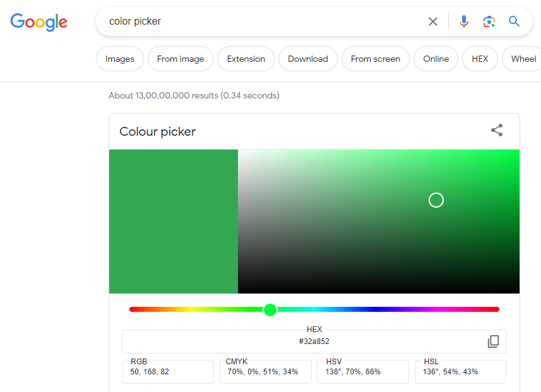Click the Download filter option
The image size is (541, 392).
tap(307, 59)
